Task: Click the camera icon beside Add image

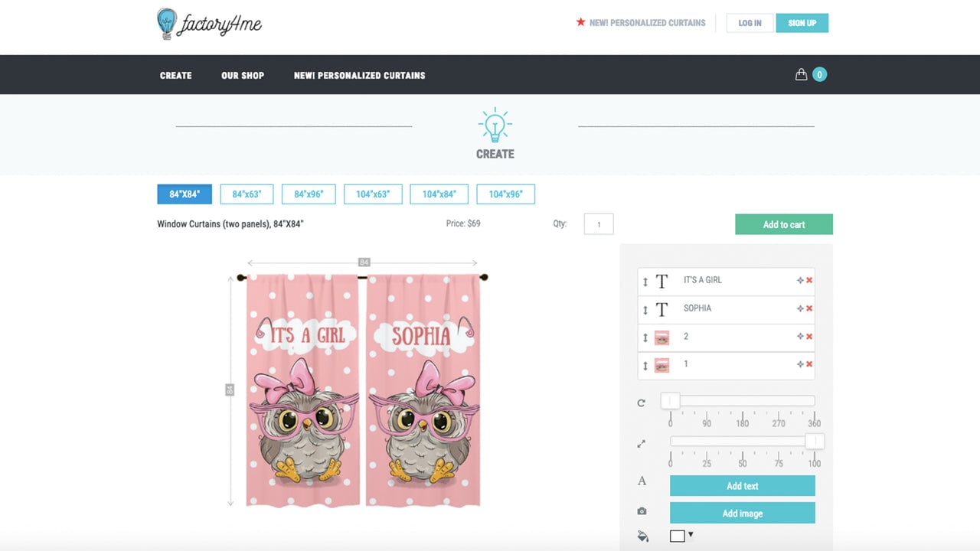Action: (x=642, y=511)
